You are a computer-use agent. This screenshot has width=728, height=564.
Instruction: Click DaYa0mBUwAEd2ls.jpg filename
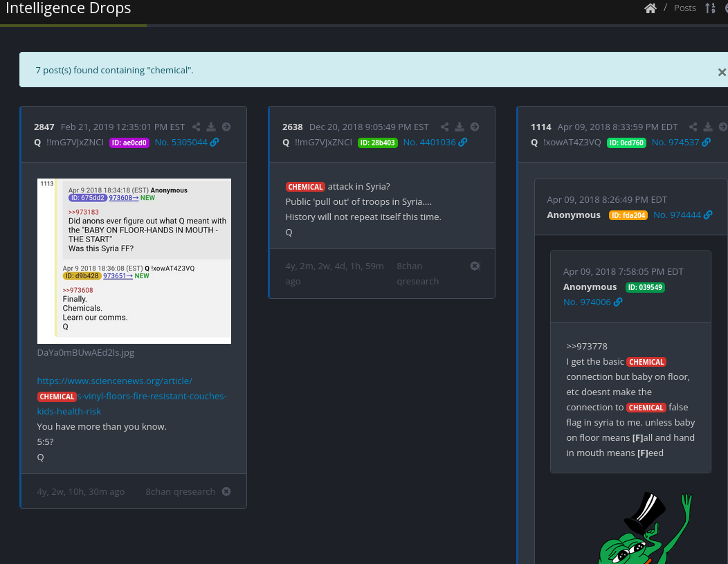(x=85, y=352)
